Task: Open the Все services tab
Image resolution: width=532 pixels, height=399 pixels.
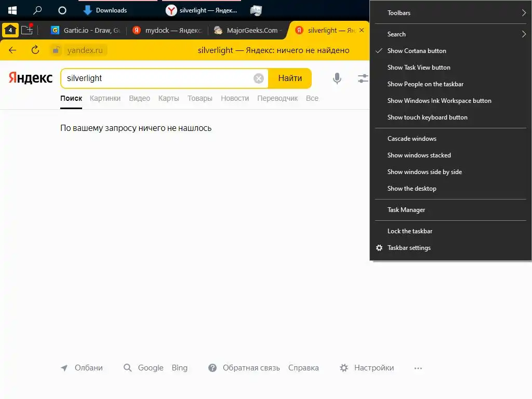Action: tap(312, 98)
